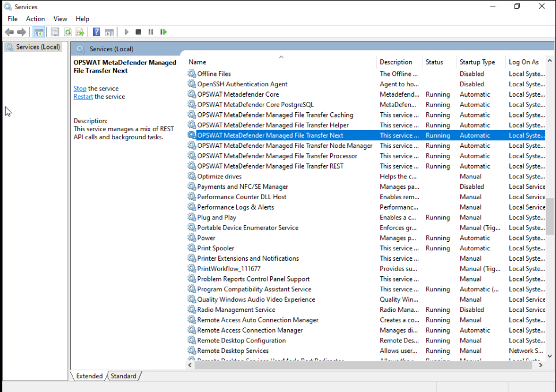Click gear icon beside Radio Management Service
Image resolution: width=556 pixels, height=392 pixels.
(192, 310)
